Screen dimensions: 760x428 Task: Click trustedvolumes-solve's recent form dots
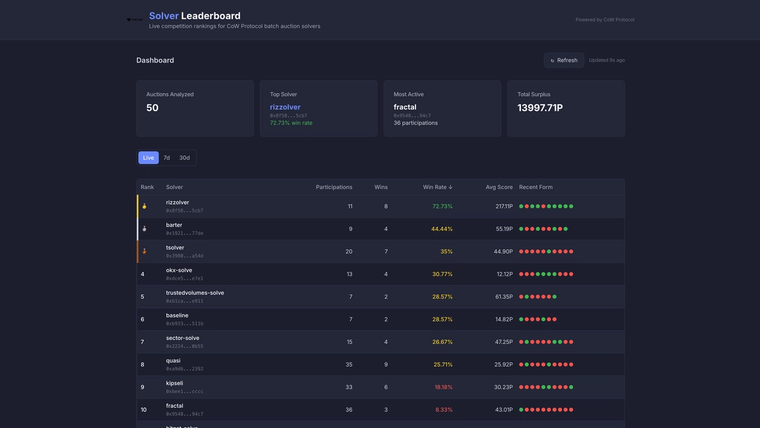538,297
